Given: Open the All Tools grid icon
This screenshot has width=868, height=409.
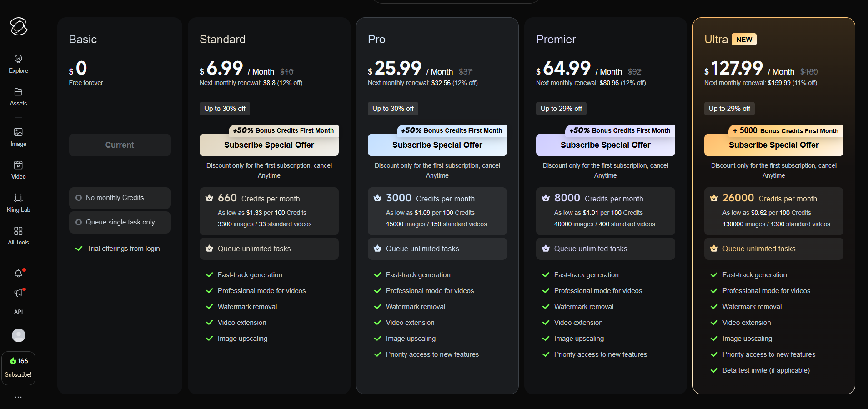Looking at the screenshot, I should (18, 231).
